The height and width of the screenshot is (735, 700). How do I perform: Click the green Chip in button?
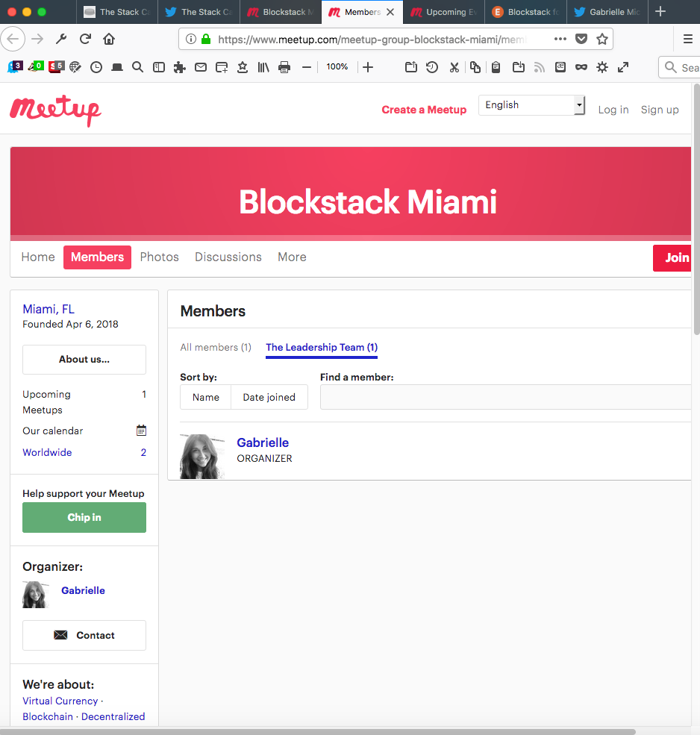click(x=84, y=518)
